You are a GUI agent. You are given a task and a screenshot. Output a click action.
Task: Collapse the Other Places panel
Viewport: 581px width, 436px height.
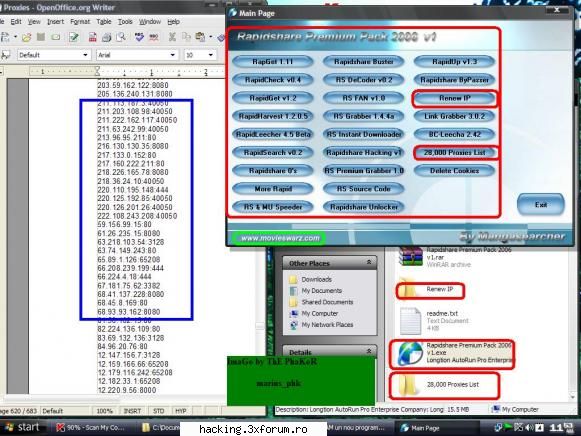click(x=369, y=263)
